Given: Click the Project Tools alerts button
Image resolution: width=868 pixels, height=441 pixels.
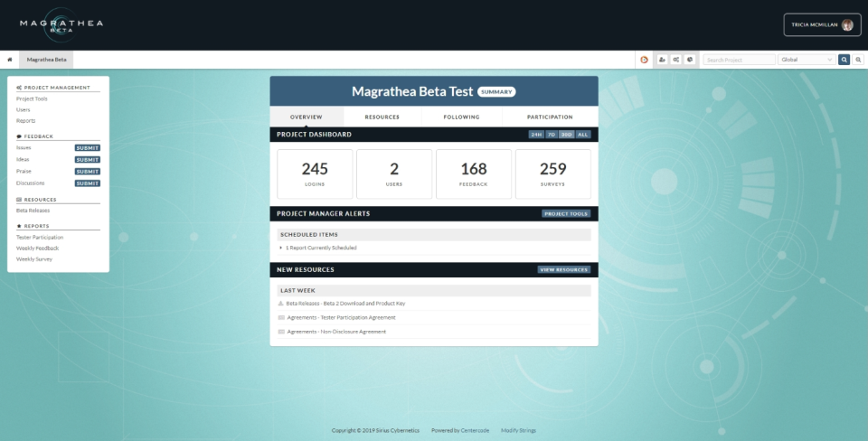Looking at the screenshot, I should click(566, 213).
